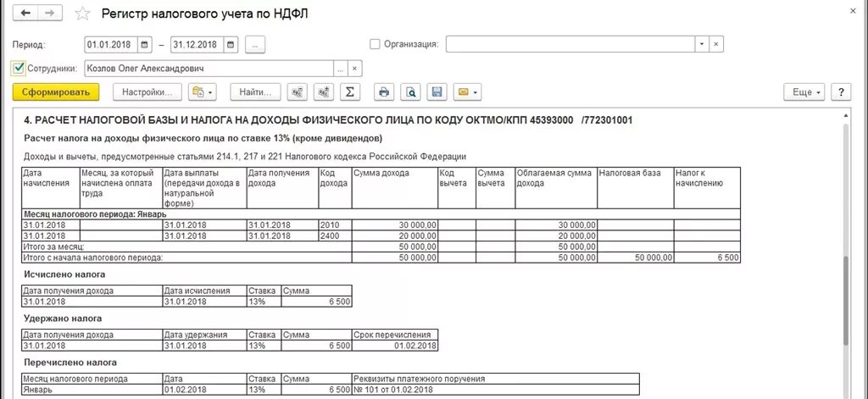
Task: Clear the Сотрудники field value
Action: [355, 69]
